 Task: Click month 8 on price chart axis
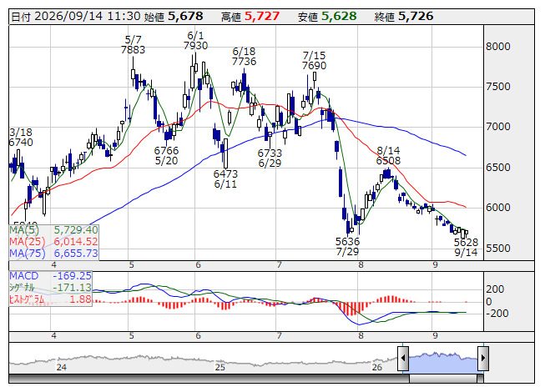click(361, 265)
